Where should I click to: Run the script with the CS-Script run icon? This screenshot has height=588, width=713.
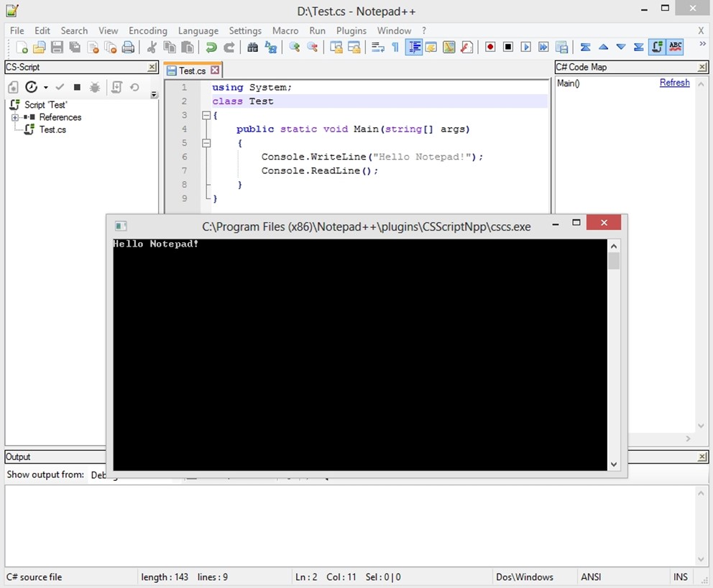[x=31, y=87]
